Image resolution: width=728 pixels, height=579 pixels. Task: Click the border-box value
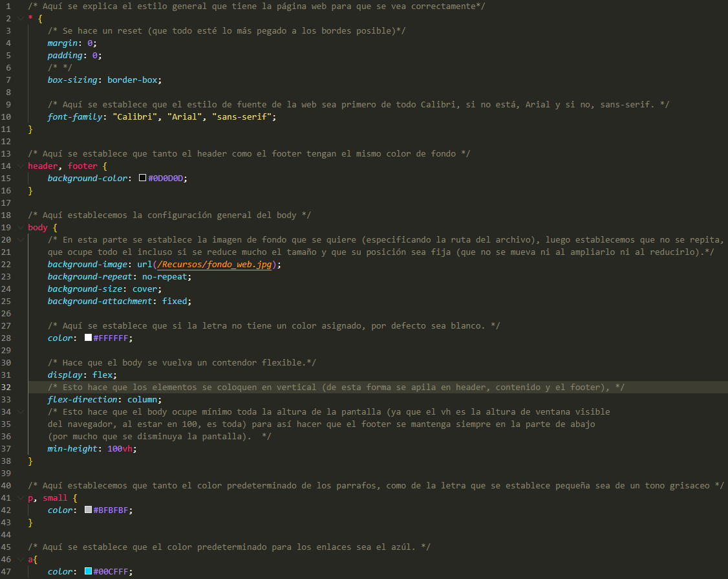pos(132,80)
